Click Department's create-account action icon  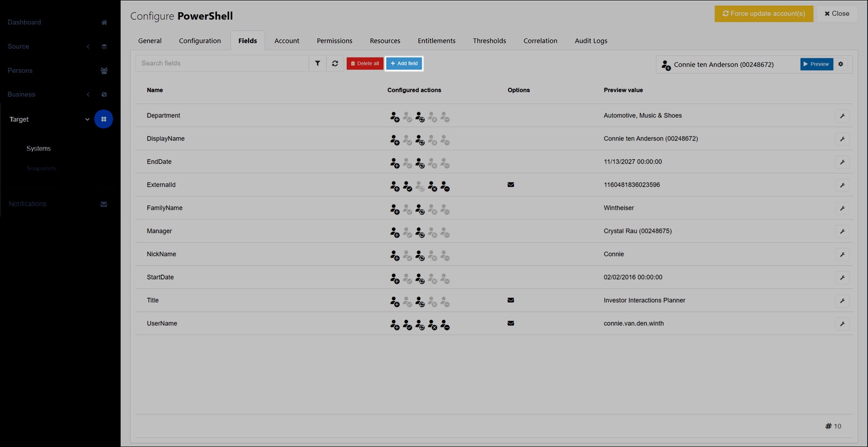[395, 117]
